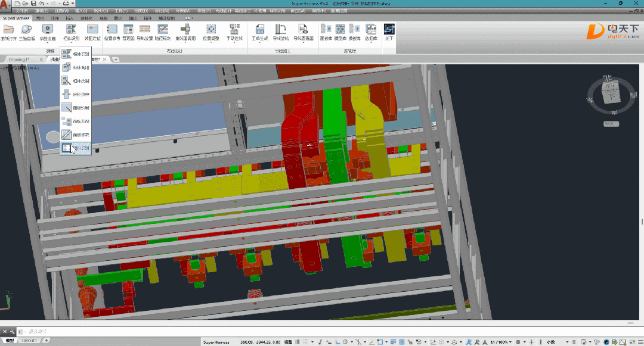Click the drawing open folder icon
This screenshot has width=644, height=346.
point(8,30)
